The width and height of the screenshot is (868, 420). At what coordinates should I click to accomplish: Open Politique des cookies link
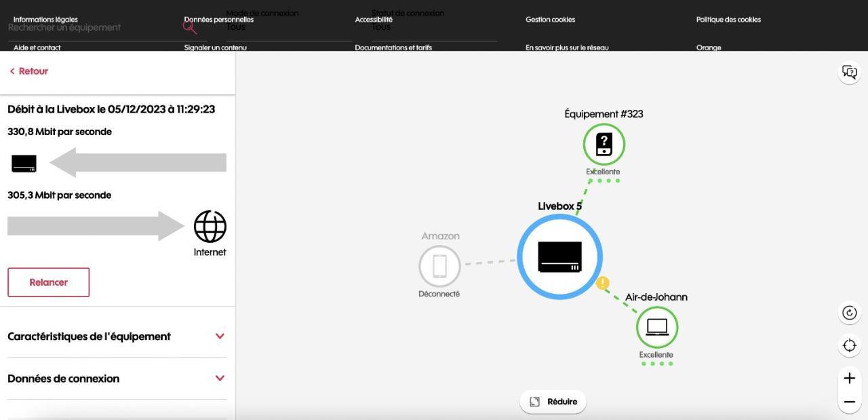click(x=728, y=20)
